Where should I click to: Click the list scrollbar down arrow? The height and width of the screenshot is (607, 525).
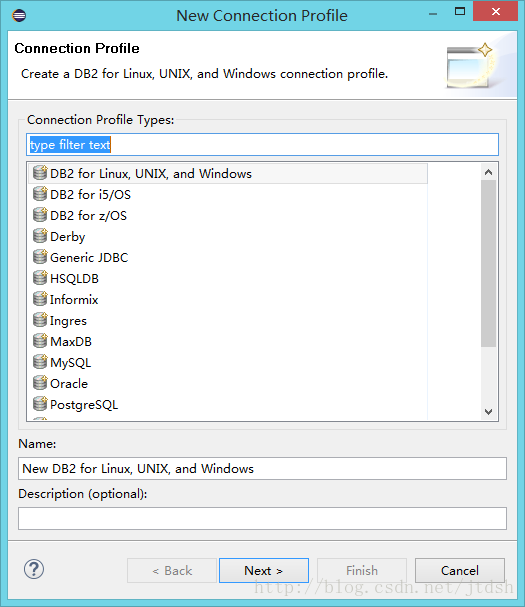[x=489, y=412]
